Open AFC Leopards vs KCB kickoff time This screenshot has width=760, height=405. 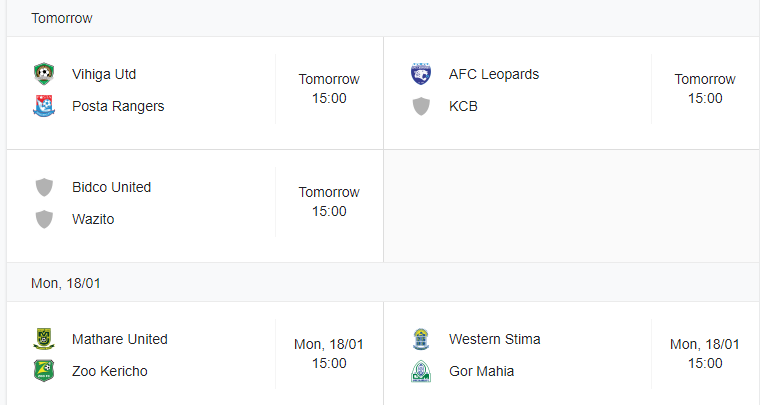pos(705,89)
